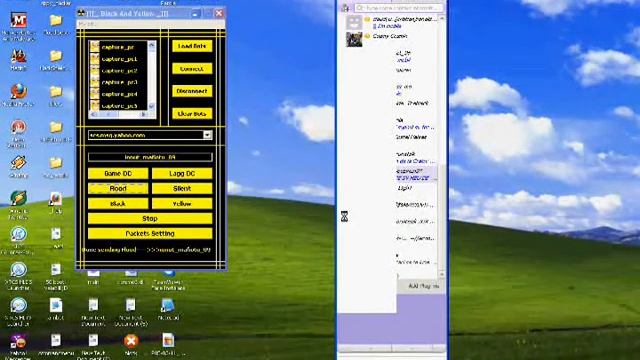Open the Malwarebytes desktop icon

point(18,20)
